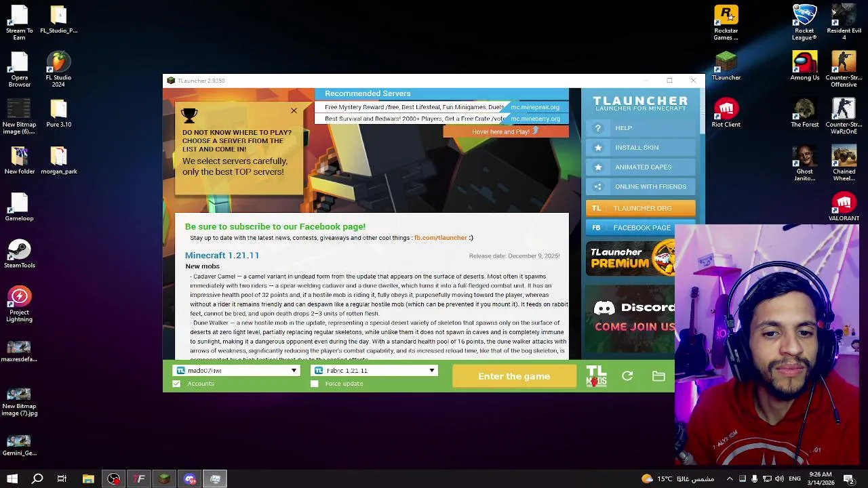The height and width of the screenshot is (488, 868).
Task: Enable the Force update checkbox
Action: (x=314, y=384)
